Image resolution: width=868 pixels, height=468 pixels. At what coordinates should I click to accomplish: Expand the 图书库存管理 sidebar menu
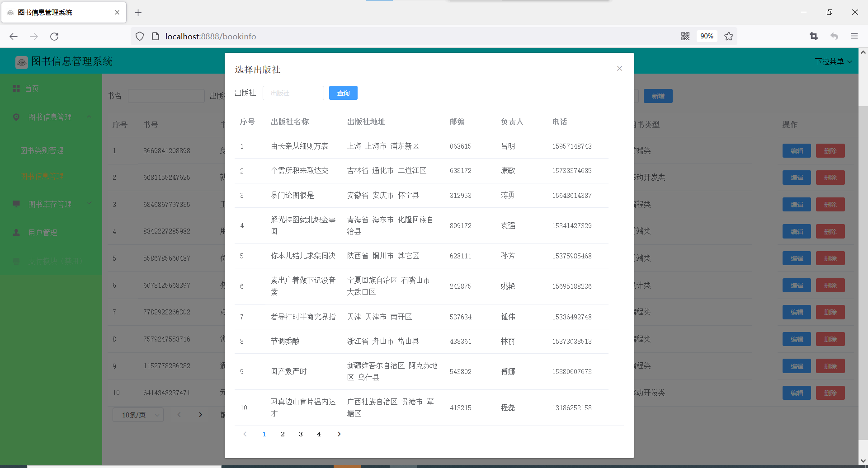(51, 204)
